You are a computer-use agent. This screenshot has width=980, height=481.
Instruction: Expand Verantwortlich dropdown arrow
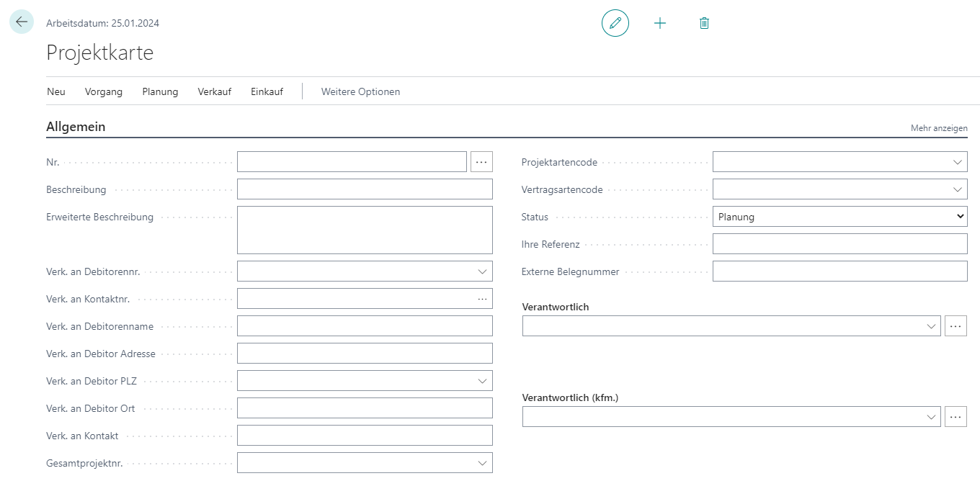930,326
